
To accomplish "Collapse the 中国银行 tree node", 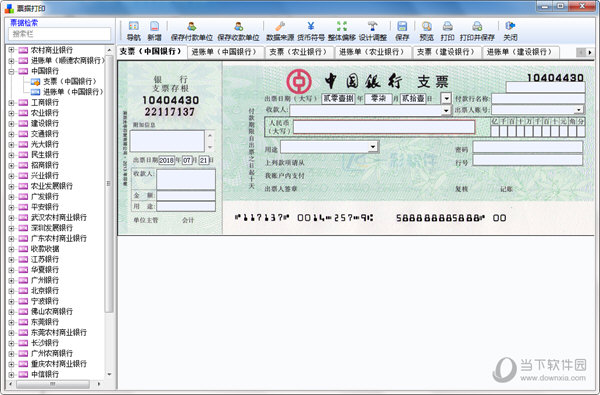I will 11,71.
